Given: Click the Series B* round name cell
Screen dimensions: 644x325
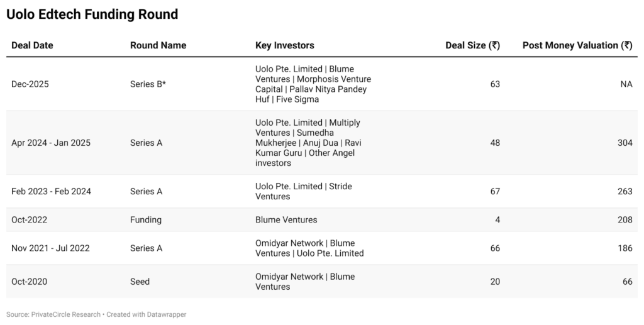Looking at the screenshot, I should click(148, 84).
